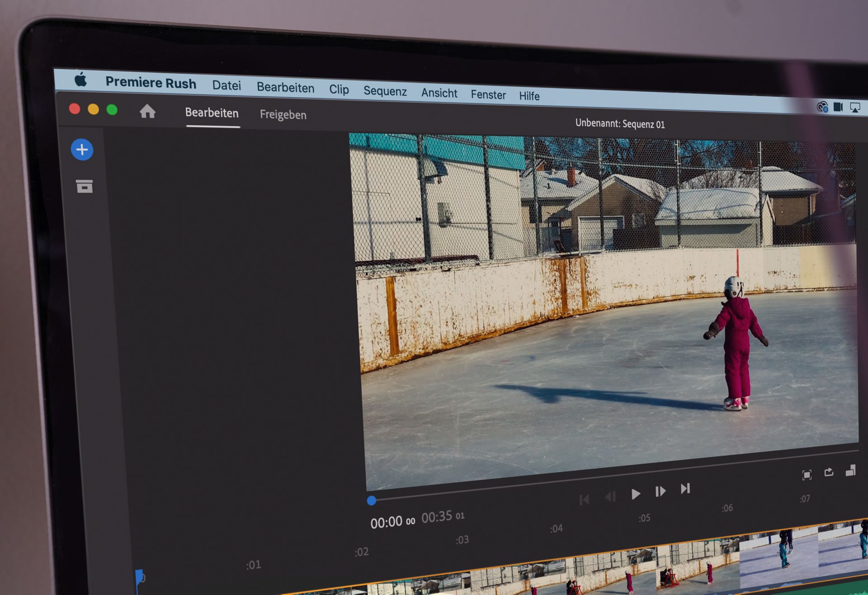This screenshot has width=868, height=595.
Task: Click the loop playback icon
Action: point(829,472)
